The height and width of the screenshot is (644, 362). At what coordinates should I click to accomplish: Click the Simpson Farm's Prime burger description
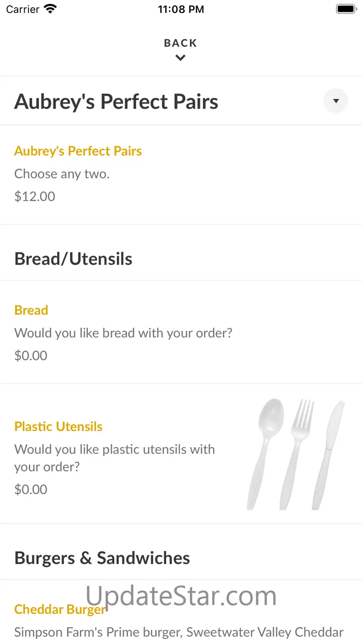point(179,632)
